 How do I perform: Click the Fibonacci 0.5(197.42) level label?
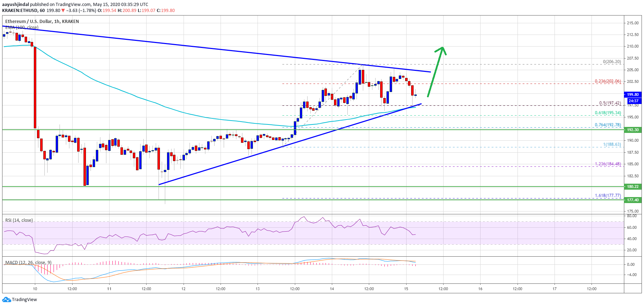click(x=610, y=103)
